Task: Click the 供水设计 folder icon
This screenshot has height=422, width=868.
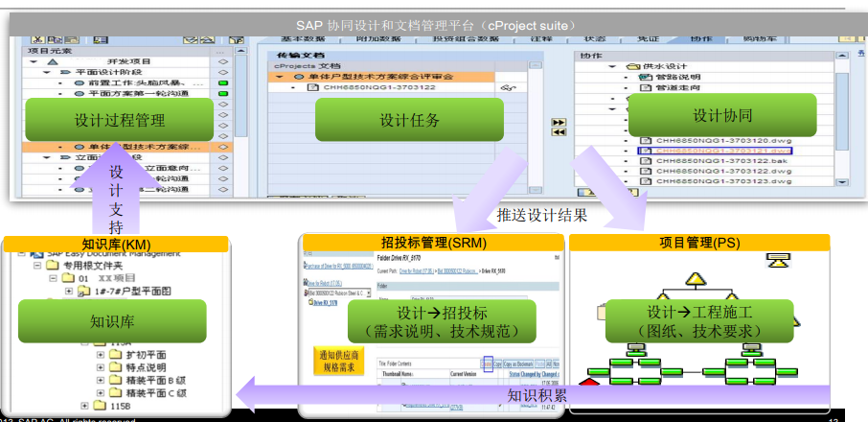Action: point(634,66)
